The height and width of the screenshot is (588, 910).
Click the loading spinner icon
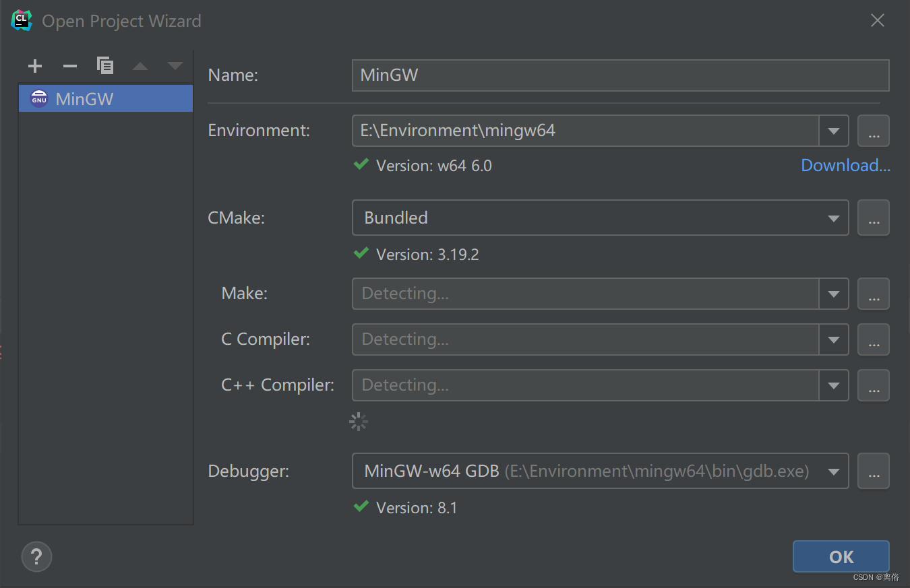click(x=359, y=422)
